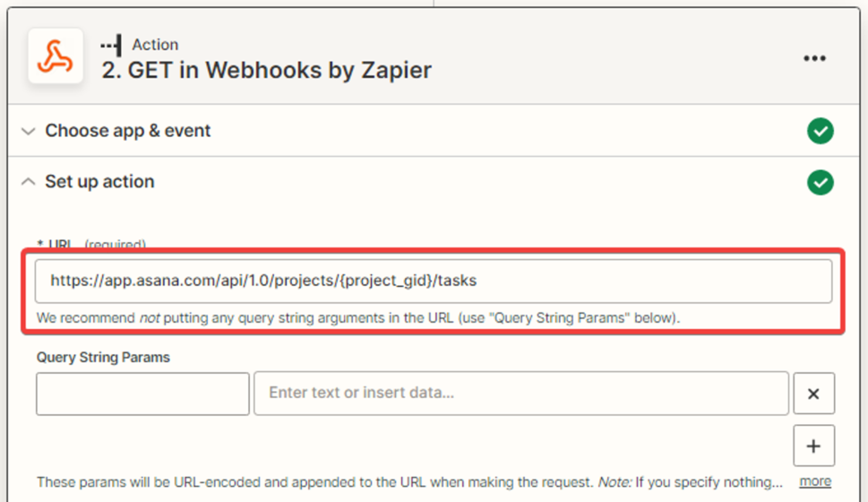
Task: Click the Action step type icon
Action: coord(112,45)
